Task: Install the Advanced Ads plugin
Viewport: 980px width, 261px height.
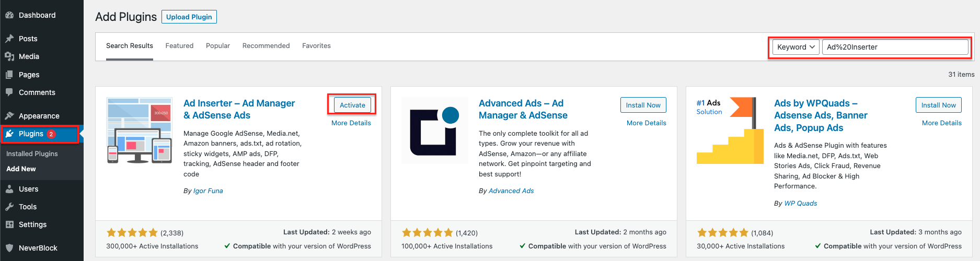Action: (643, 105)
